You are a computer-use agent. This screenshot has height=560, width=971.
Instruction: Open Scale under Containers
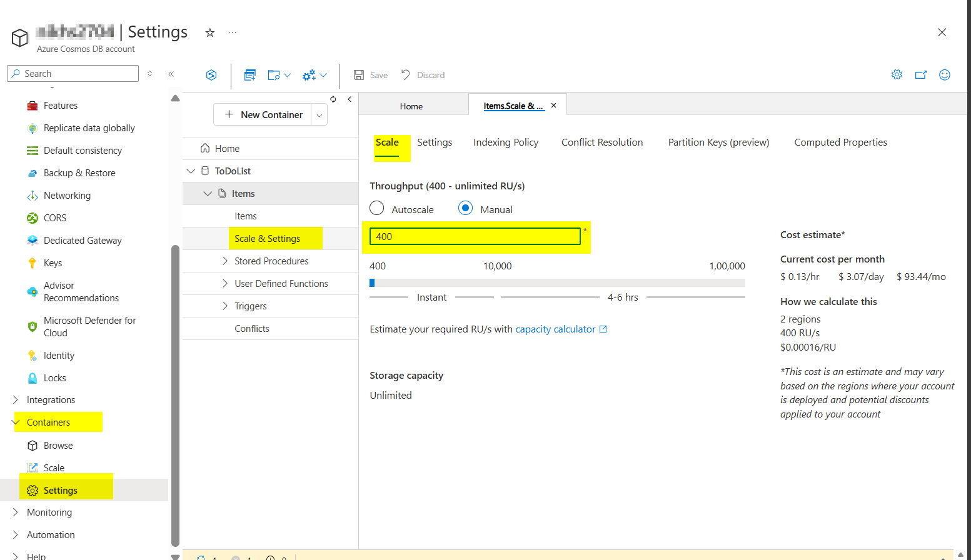(x=54, y=468)
